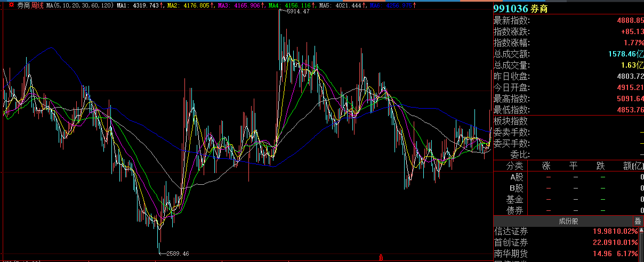The height and width of the screenshot is (262, 644).
Task: Click the 2589.46 low price marker
Action: click(178, 253)
